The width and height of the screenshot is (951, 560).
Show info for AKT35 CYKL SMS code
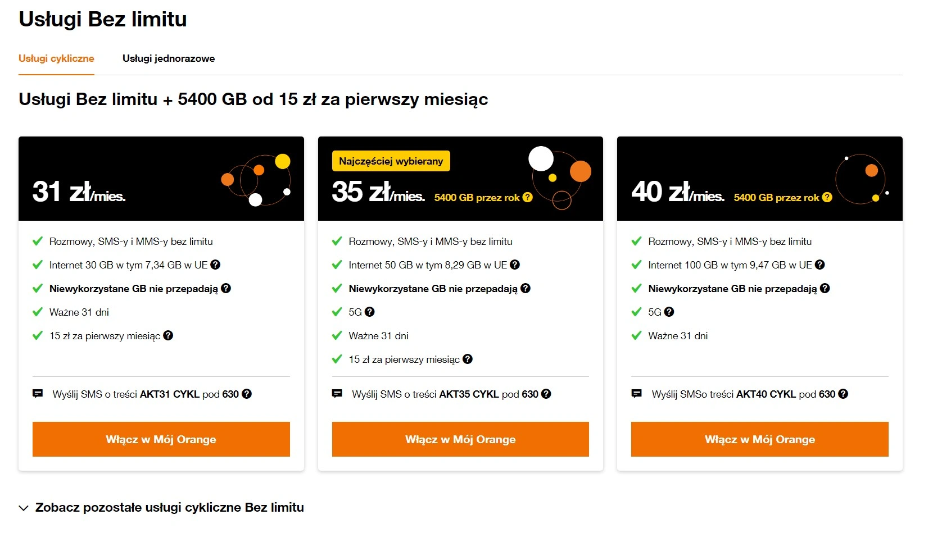546,394
